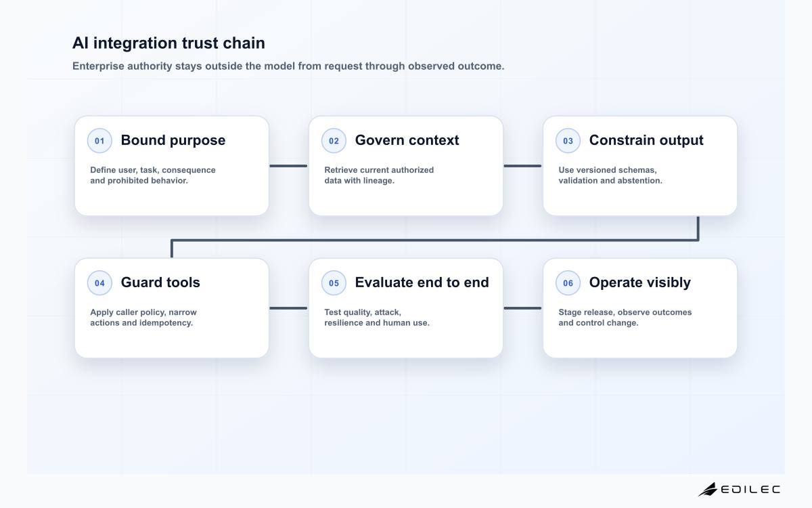The width and height of the screenshot is (812, 508).
Task: Click the 05 step number badge
Action: coord(334,283)
